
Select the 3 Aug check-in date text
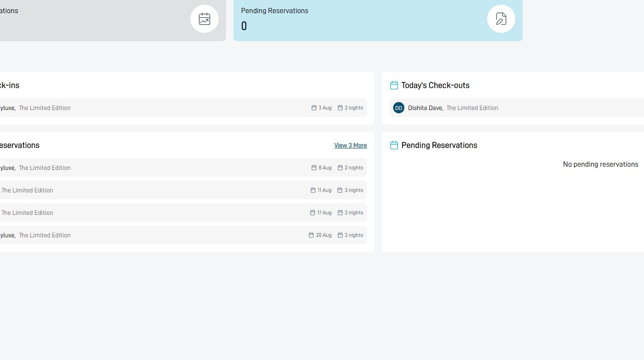click(325, 108)
